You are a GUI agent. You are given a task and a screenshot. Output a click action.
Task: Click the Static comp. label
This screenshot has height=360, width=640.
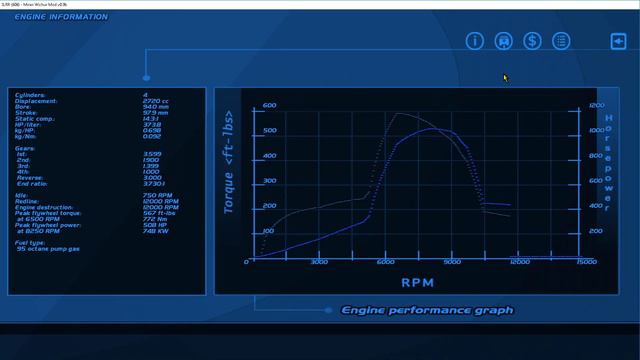tap(35, 119)
